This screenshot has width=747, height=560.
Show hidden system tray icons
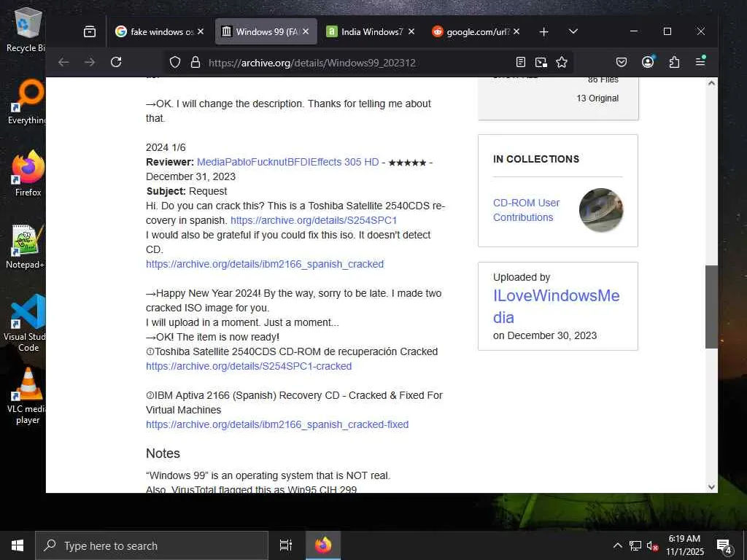(617, 545)
